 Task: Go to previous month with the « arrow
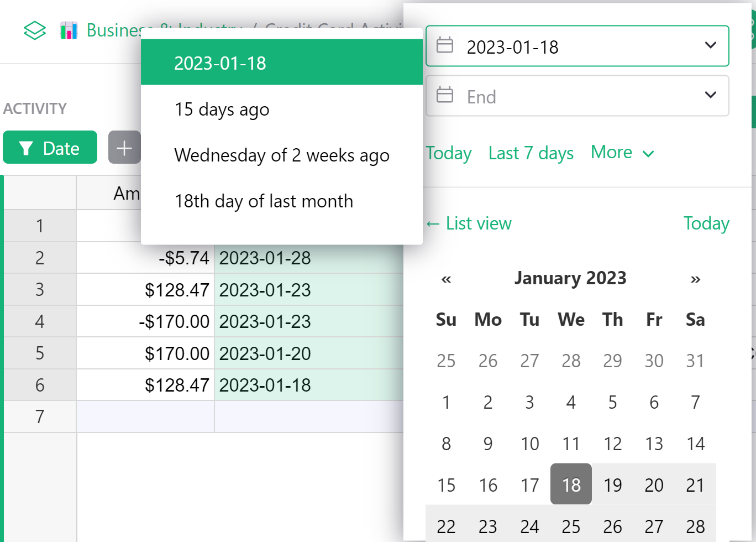pyautogui.click(x=446, y=279)
